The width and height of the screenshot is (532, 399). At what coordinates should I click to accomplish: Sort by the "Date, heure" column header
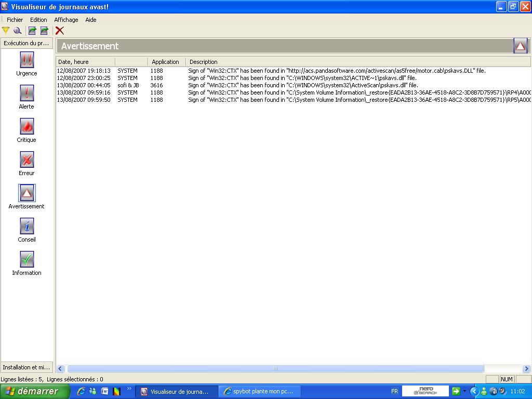tap(85, 62)
